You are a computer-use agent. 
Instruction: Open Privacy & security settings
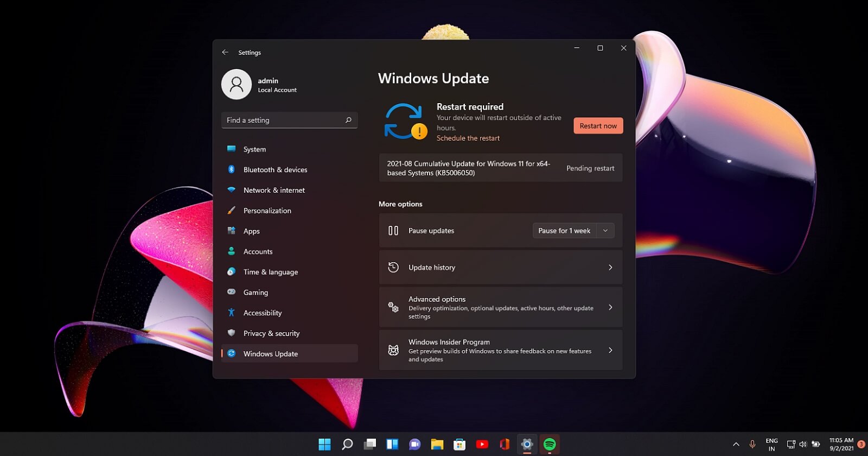click(x=290, y=333)
